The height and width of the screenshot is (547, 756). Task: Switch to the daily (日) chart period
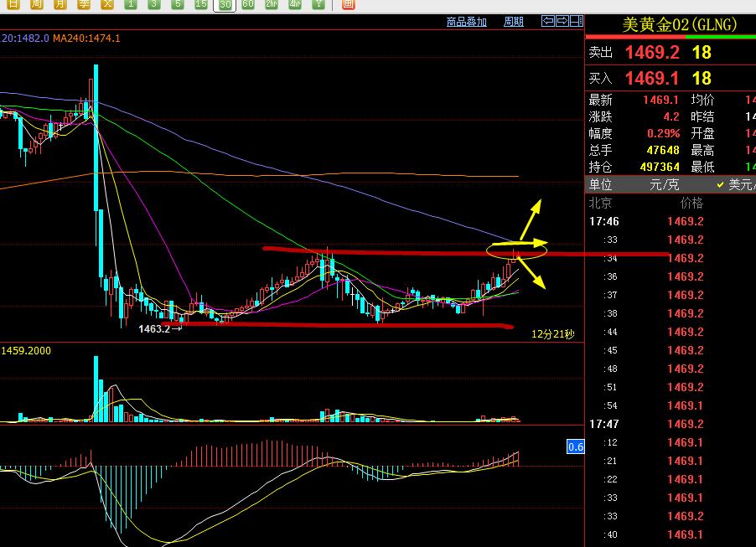click(13, 4)
